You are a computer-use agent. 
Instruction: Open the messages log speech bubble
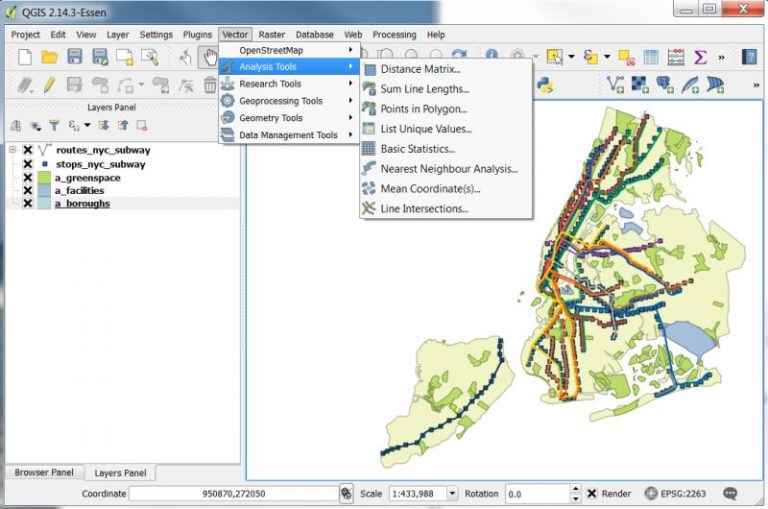731,493
